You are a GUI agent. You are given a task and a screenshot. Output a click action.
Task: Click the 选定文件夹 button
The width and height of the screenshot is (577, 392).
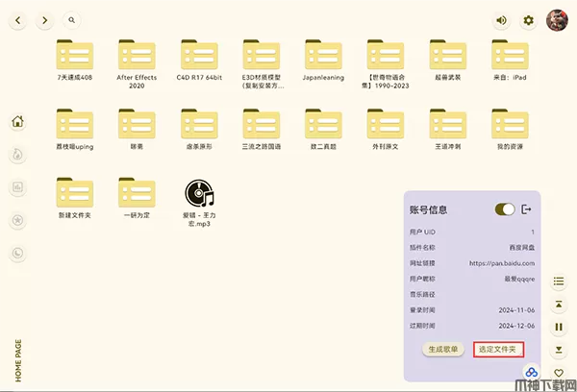click(497, 349)
